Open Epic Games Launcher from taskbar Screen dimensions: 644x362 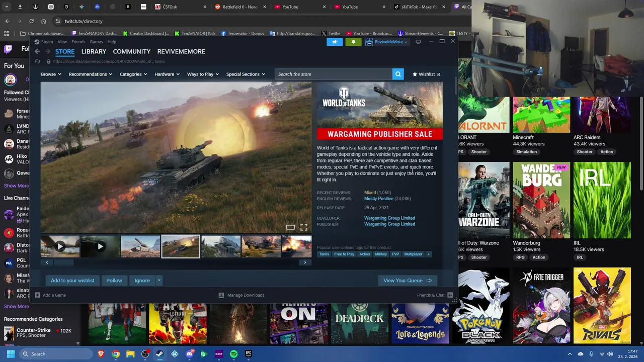pos(248,354)
